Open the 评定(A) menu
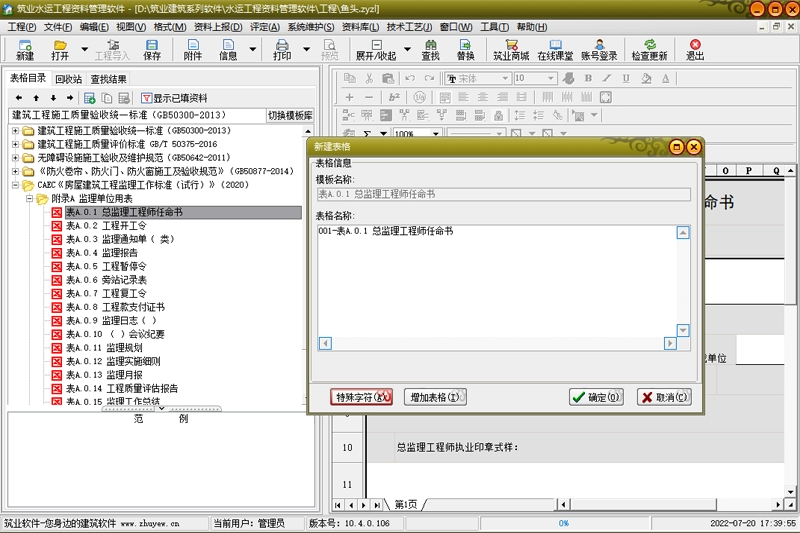The image size is (800, 533). pos(265,27)
